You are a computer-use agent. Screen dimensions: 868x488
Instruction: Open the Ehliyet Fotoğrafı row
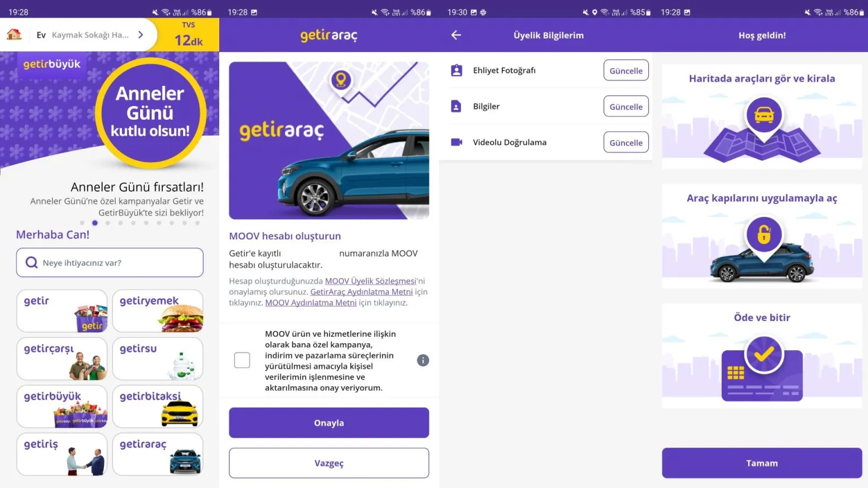pos(546,71)
